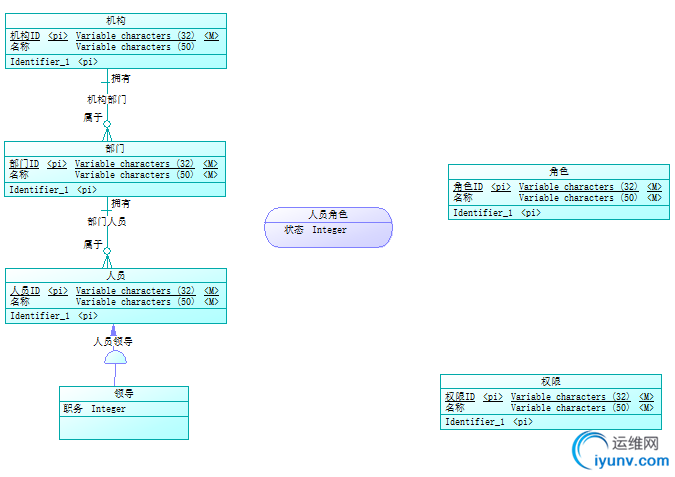The height and width of the screenshot is (477, 675).
Task: Click the crow's foot connector above 部门
Action: tap(107, 132)
